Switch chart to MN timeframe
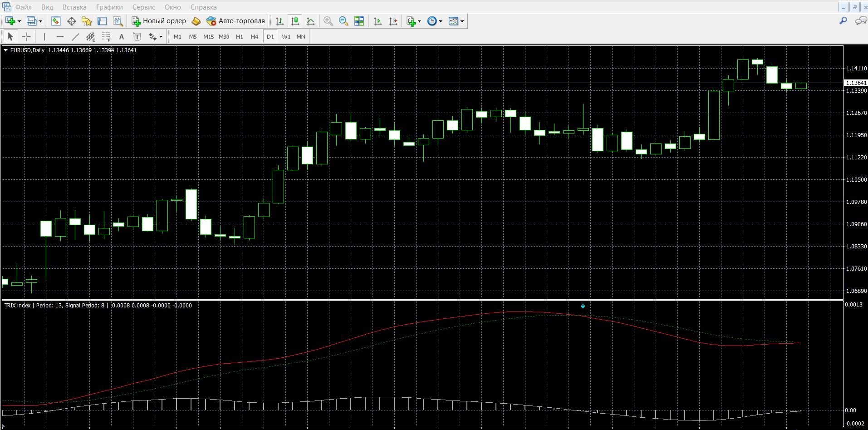Viewport: 868px width, 430px height. pos(301,36)
